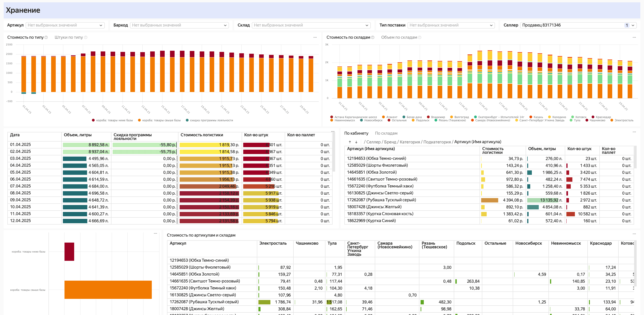Switch to Штуки по типу tab
The height and width of the screenshot is (315, 644).
tap(69, 37)
